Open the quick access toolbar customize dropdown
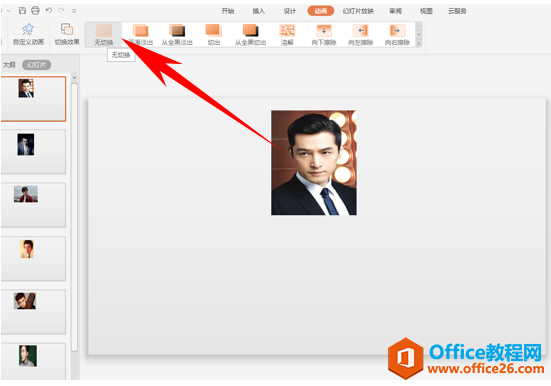 pyautogui.click(x=74, y=11)
